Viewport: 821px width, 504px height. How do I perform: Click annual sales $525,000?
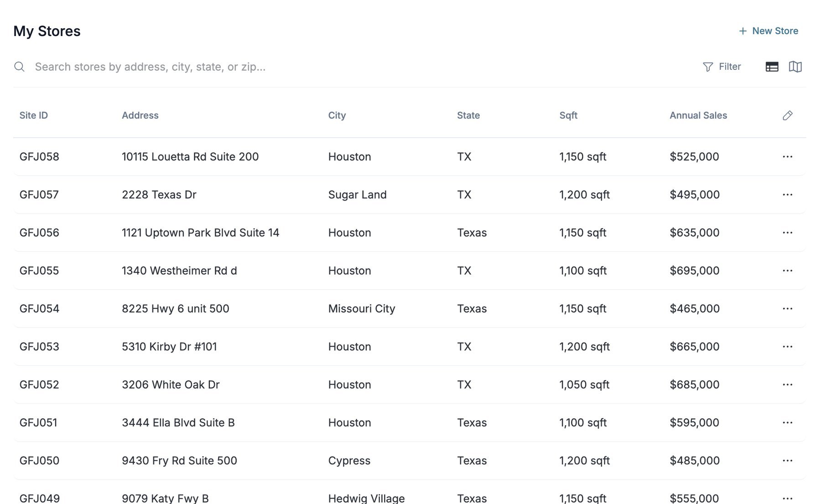(694, 156)
